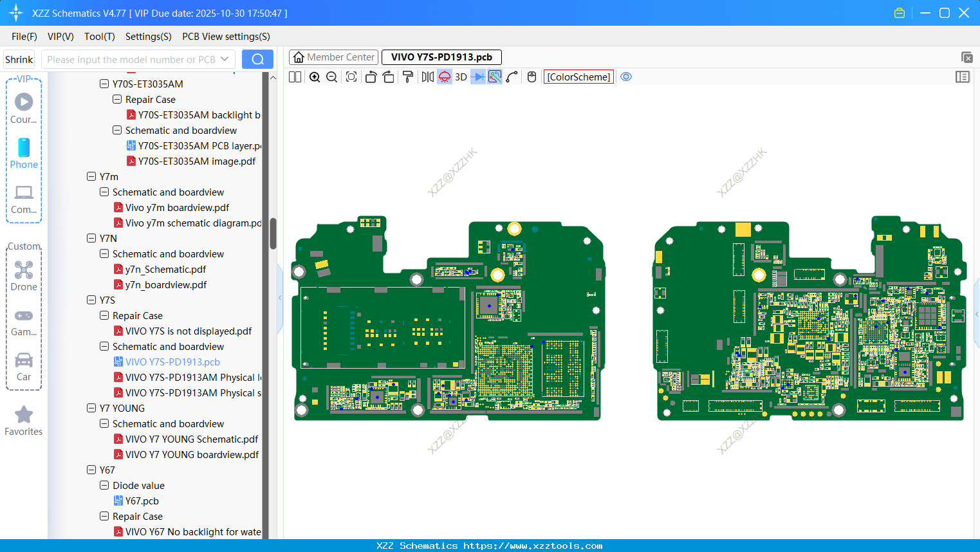Viewport: 980px width, 552px height.
Task: Open the Tool(T) menu
Action: pyautogui.click(x=99, y=37)
